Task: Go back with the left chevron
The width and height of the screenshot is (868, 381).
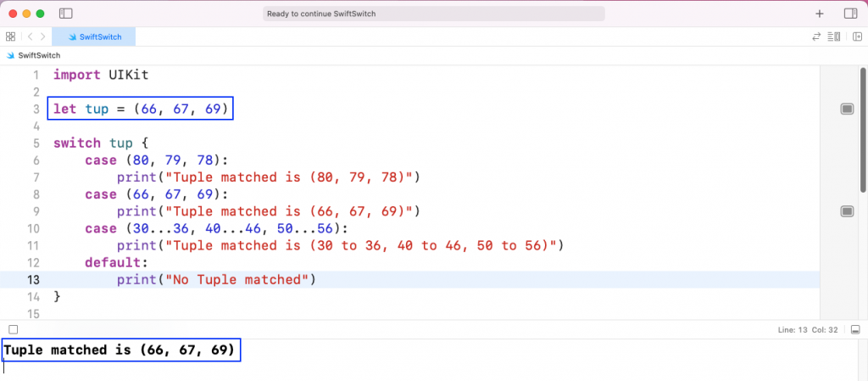Action: (30, 36)
